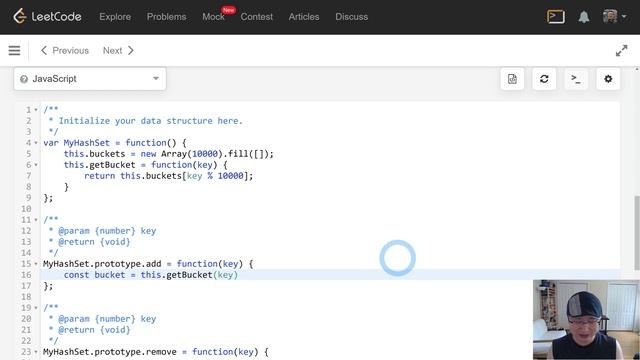
Task: Collapse the comment block at line 19
Action: click(x=36, y=308)
